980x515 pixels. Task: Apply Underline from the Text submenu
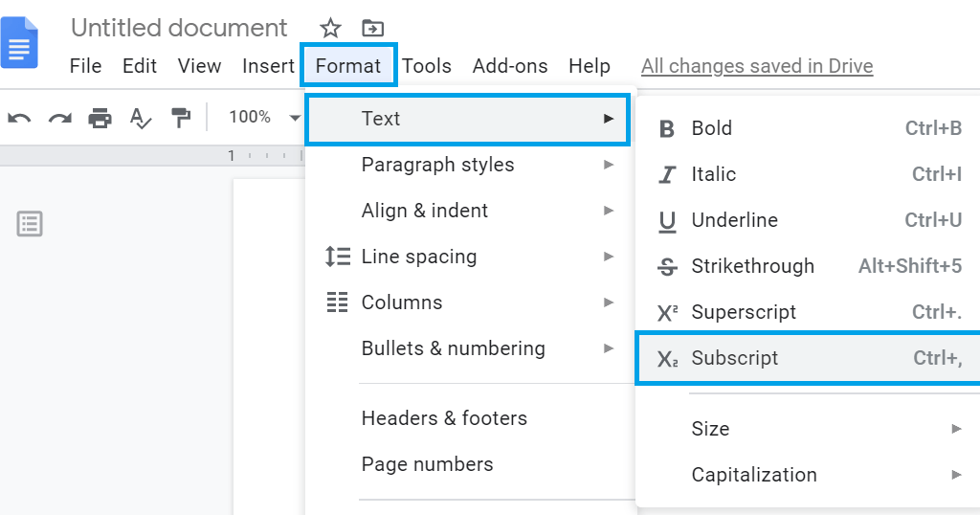click(808, 220)
